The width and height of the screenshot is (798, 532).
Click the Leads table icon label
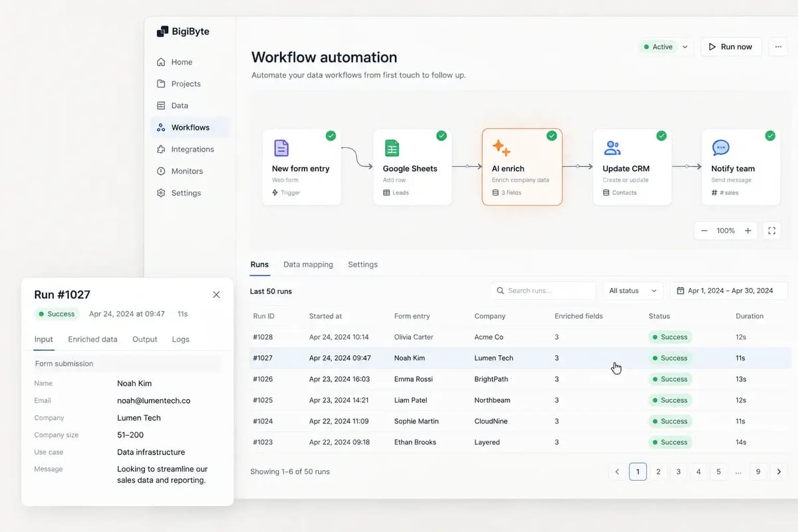click(396, 193)
